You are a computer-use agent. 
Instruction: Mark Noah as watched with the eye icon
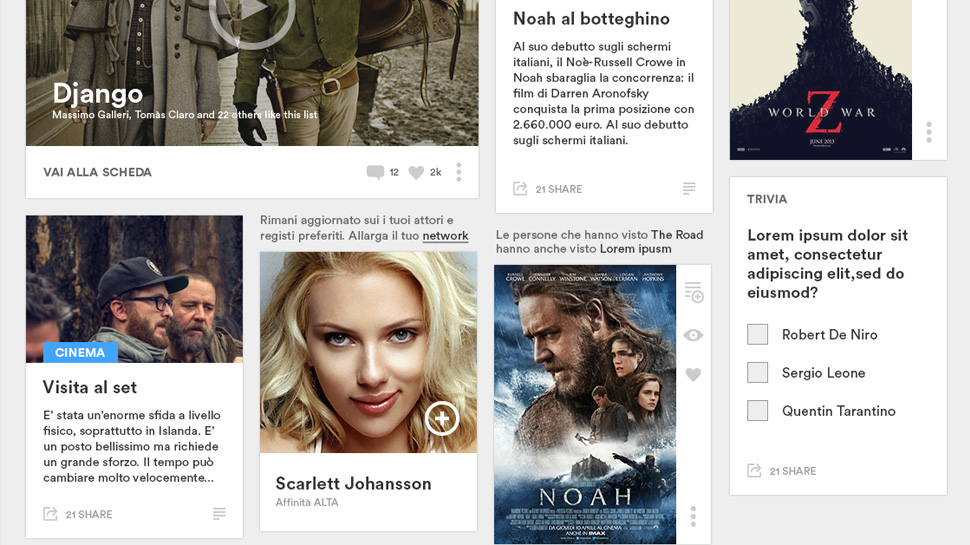tap(693, 335)
